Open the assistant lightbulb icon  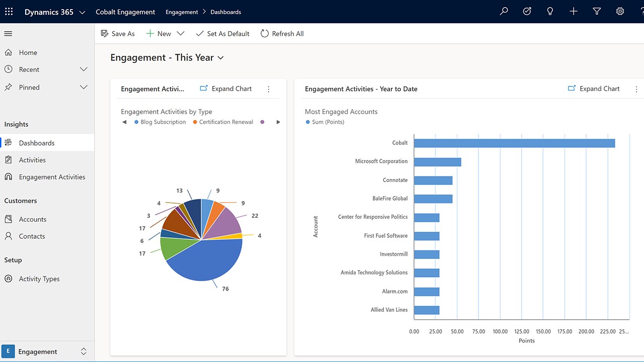550,12
